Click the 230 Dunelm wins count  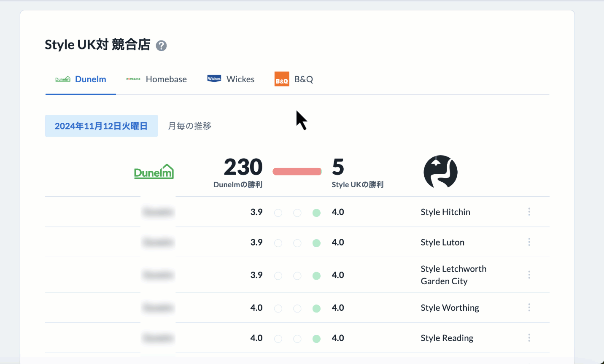point(243,167)
